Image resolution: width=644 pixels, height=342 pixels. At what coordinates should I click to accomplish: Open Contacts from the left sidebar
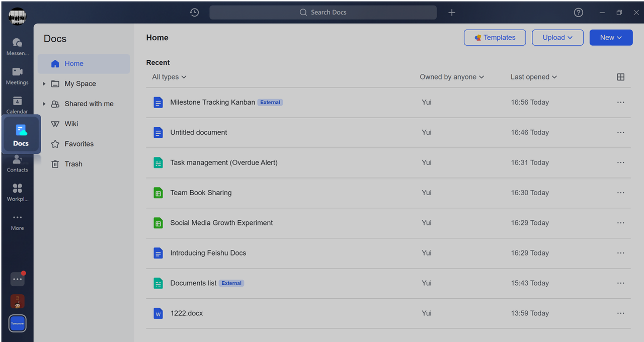[x=17, y=161]
